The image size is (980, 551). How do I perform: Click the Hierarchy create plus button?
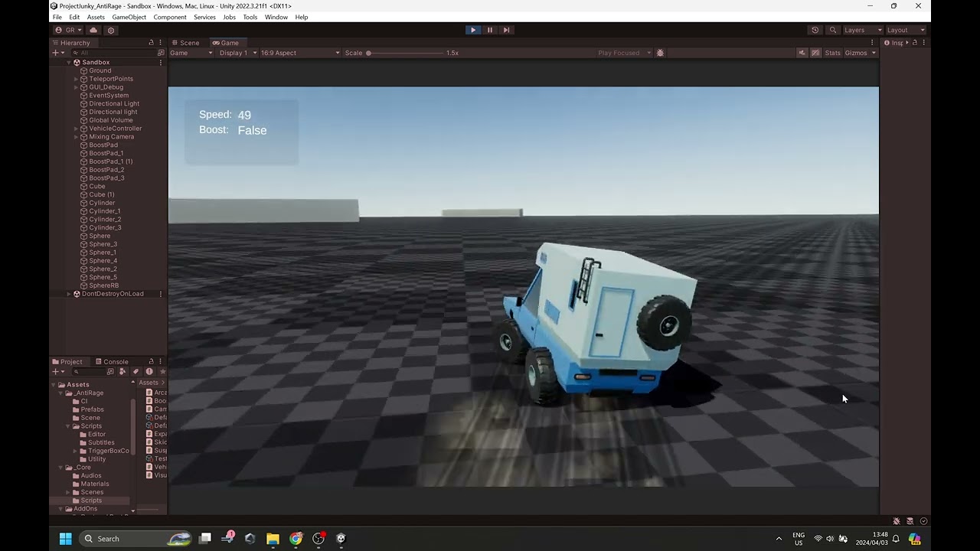[55, 53]
